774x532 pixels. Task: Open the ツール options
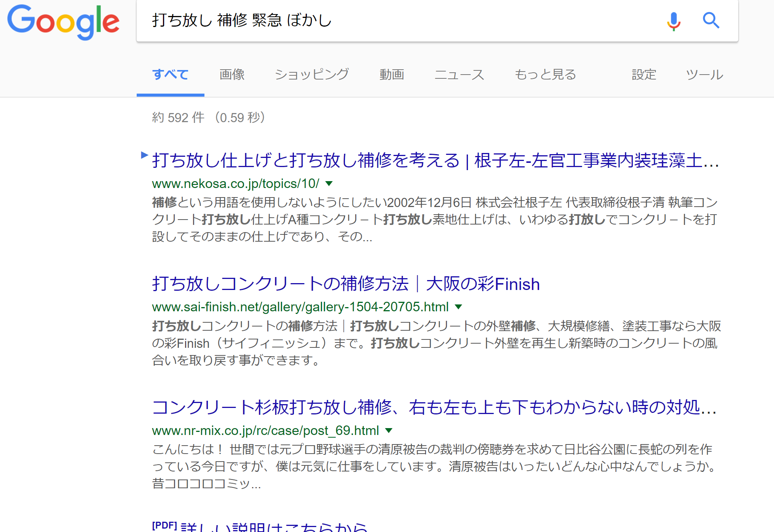point(704,75)
